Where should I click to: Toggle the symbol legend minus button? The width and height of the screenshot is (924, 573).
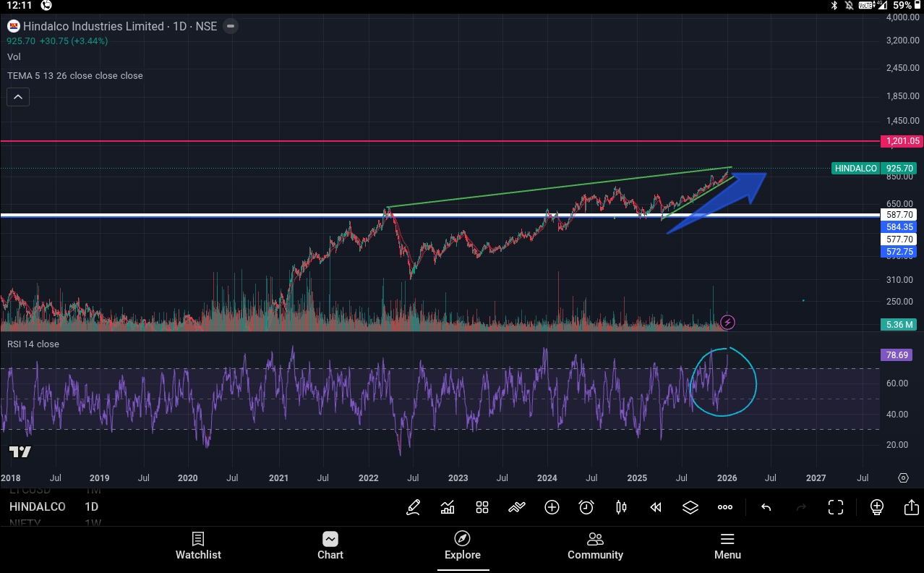230,26
